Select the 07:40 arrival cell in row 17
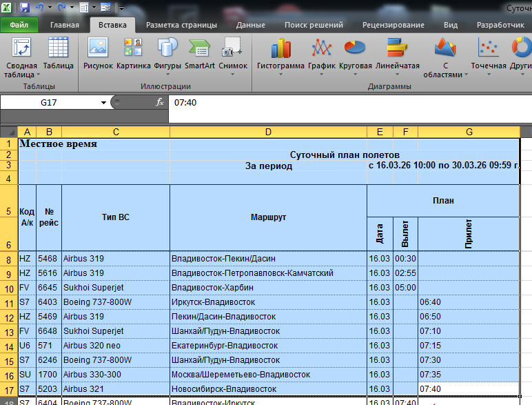Image resolution: width=532 pixels, height=405 pixels. point(469,389)
